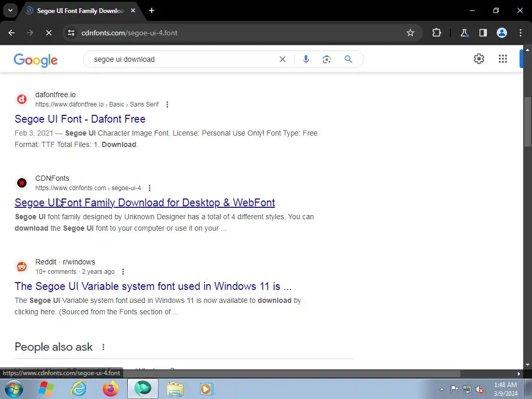532x399 pixels.
Task: Search by image with Google Lens icon
Action: pyautogui.click(x=326, y=59)
